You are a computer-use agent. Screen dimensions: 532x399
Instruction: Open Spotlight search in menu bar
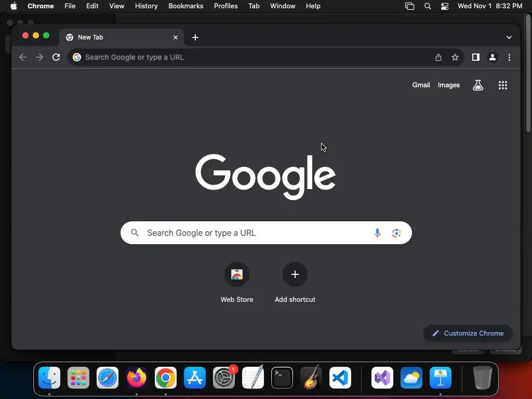coord(428,6)
